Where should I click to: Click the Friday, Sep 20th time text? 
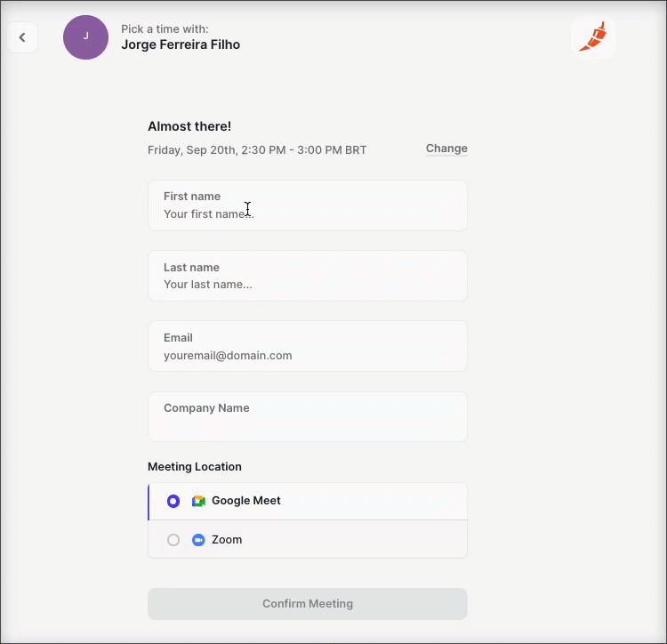257,150
